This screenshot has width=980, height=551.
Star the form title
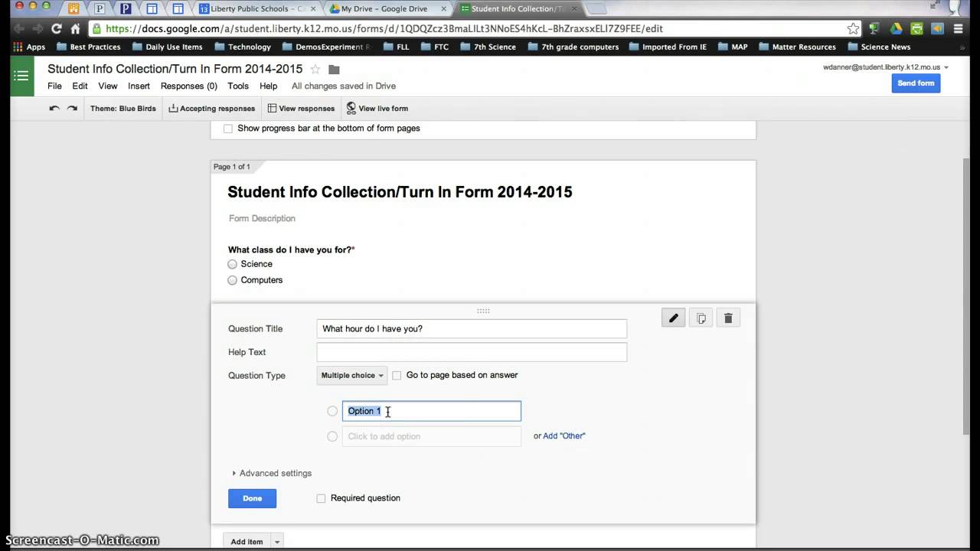click(315, 70)
